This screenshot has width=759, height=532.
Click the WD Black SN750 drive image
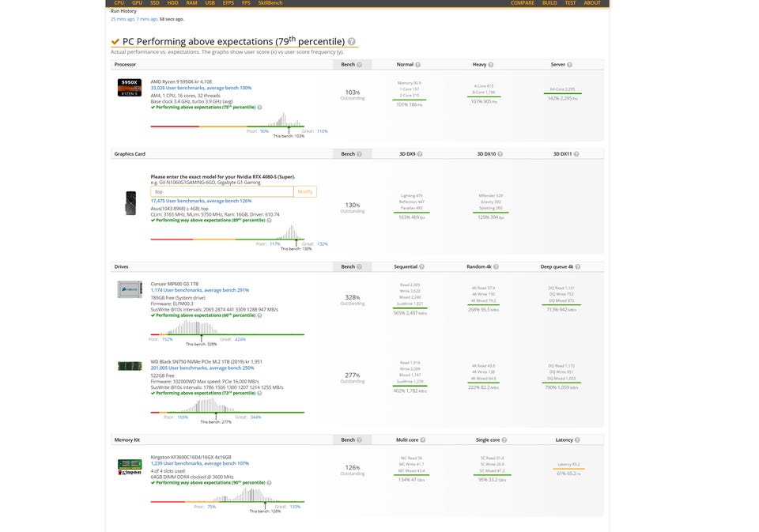point(130,366)
